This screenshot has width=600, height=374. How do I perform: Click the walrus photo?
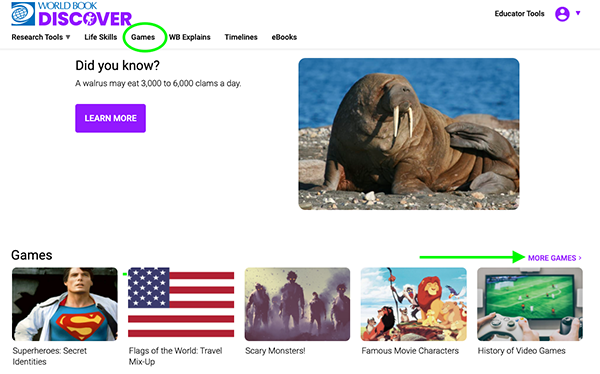click(409, 134)
